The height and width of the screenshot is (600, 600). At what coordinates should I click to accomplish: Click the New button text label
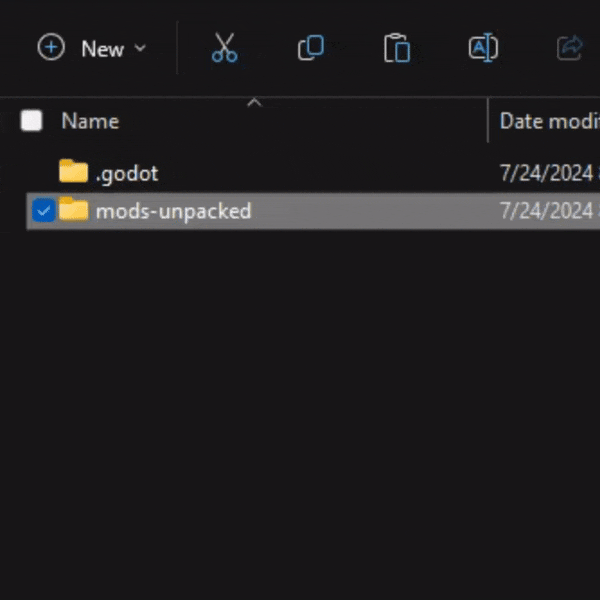(x=103, y=48)
